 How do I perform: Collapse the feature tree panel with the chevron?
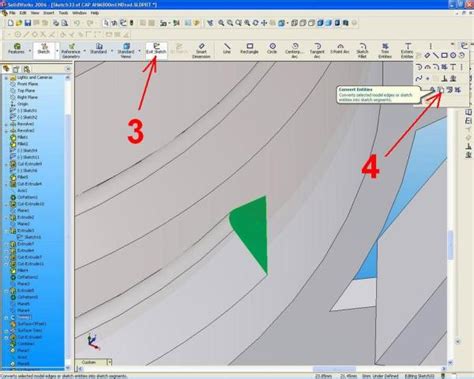(x=68, y=69)
